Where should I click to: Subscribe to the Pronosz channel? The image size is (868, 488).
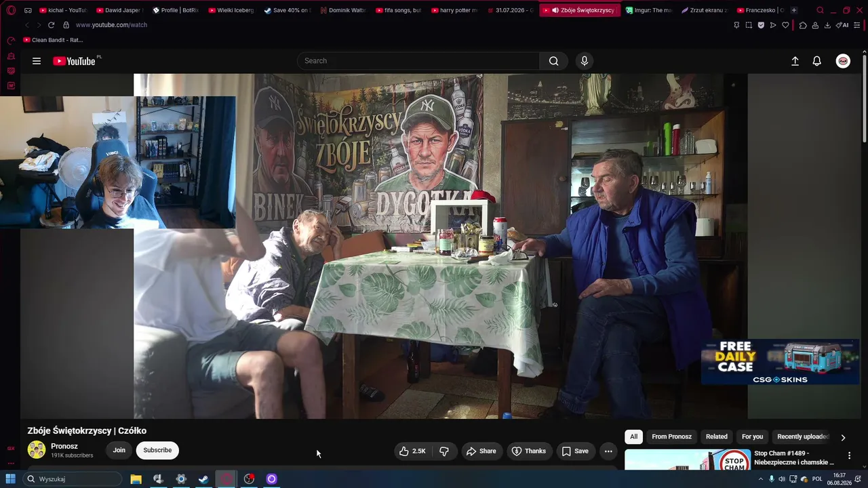(157, 451)
